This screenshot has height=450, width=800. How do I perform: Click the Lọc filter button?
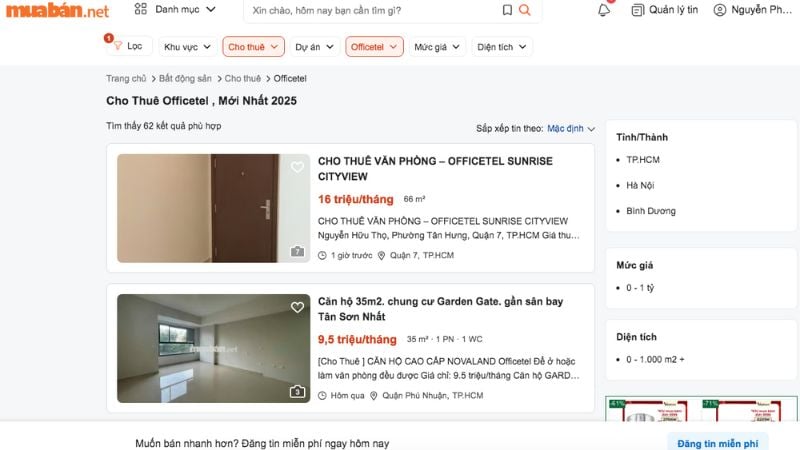(x=129, y=46)
